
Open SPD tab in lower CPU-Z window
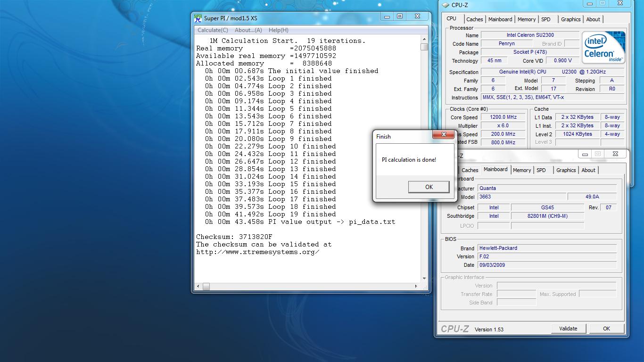[541, 170]
